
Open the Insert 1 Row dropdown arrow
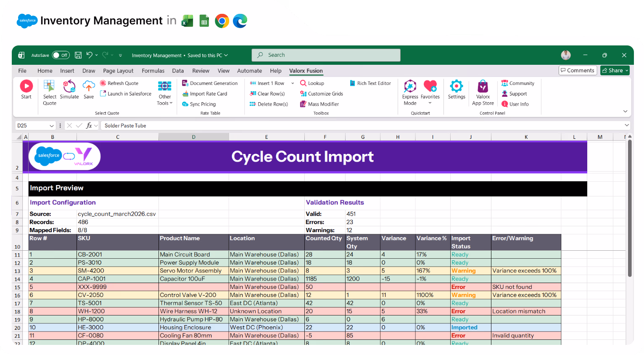[x=292, y=83]
